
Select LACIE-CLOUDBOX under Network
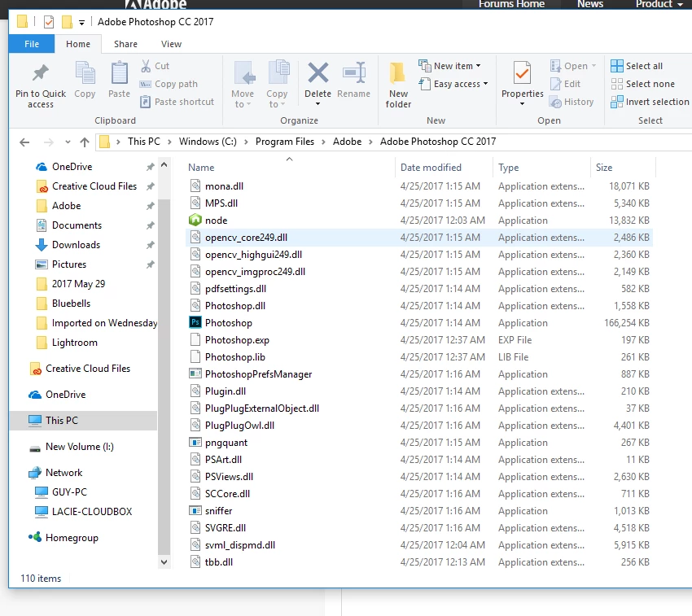click(92, 512)
